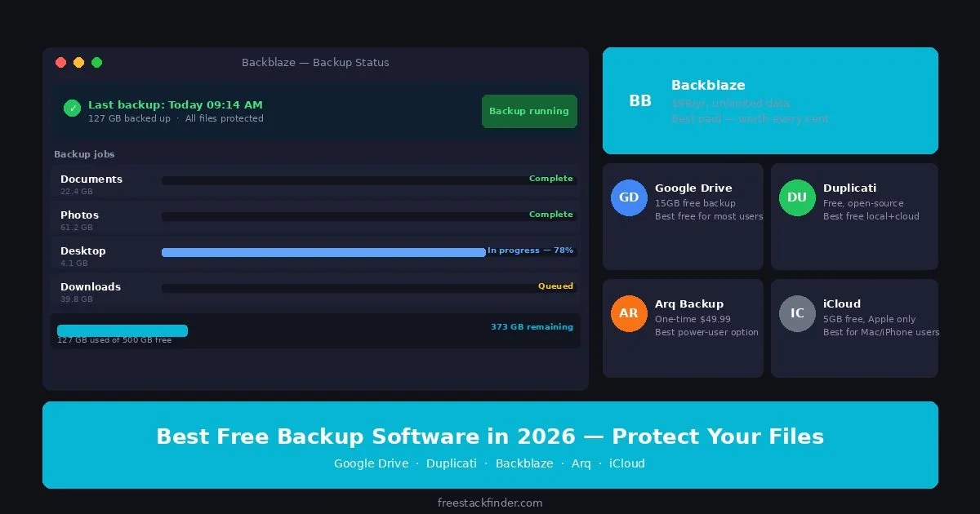This screenshot has width=980, height=514.
Task: Click the Desktop backup progress bar
Action: pos(369,252)
